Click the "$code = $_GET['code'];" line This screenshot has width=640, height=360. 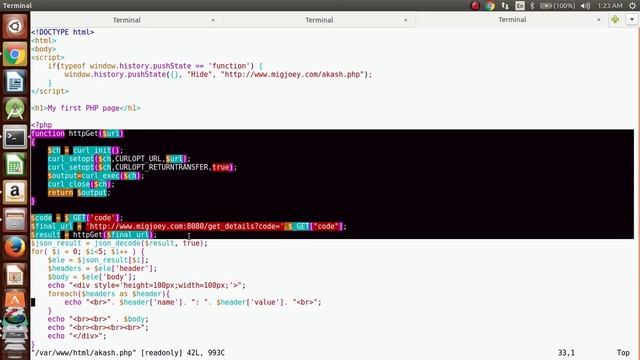tap(77, 218)
